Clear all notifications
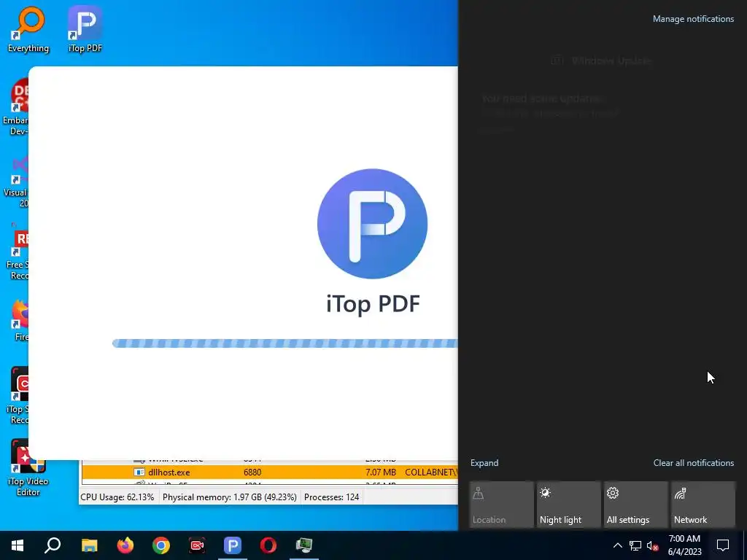 pos(694,463)
